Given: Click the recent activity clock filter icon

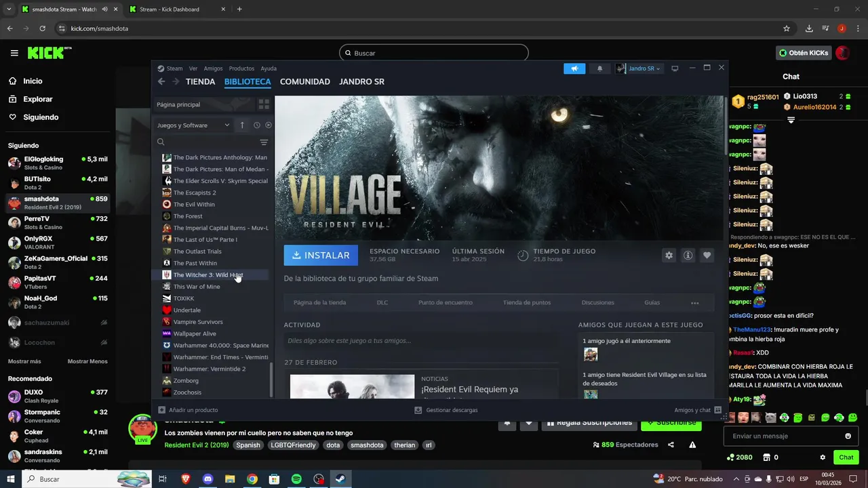Looking at the screenshot, I should [x=257, y=125].
